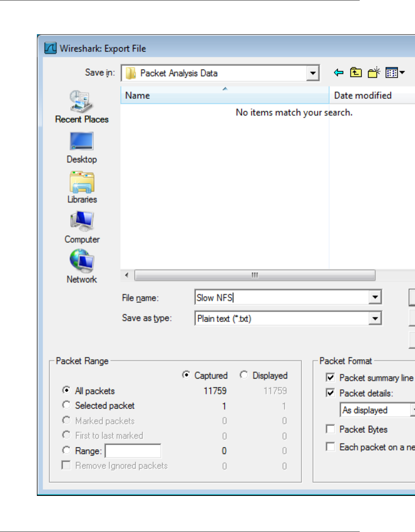Click the file list horizontal scrollbar thumb
The height and width of the screenshot is (532, 415).
pos(255,275)
